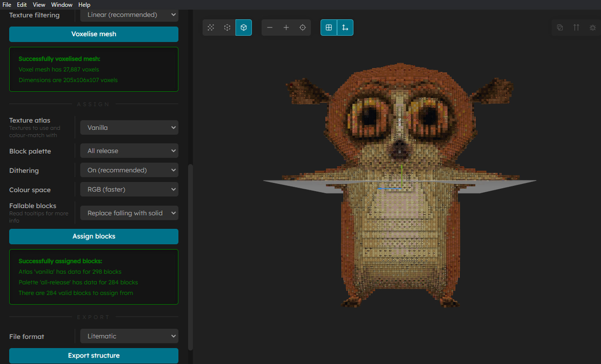Open the Texture atlas dropdown

pyautogui.click(x=129, y=128)
